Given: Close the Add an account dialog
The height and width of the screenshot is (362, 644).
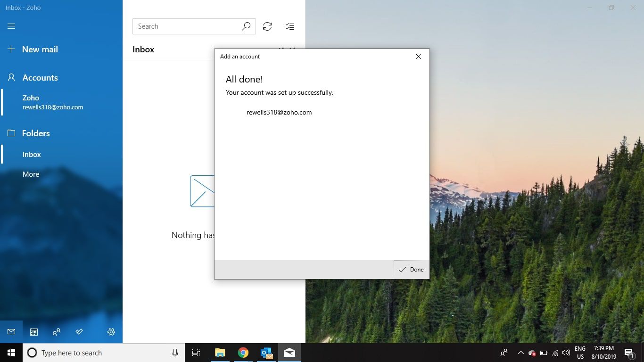Looking at the screenshot, I should pyautogui.click(x=419, y=57).
